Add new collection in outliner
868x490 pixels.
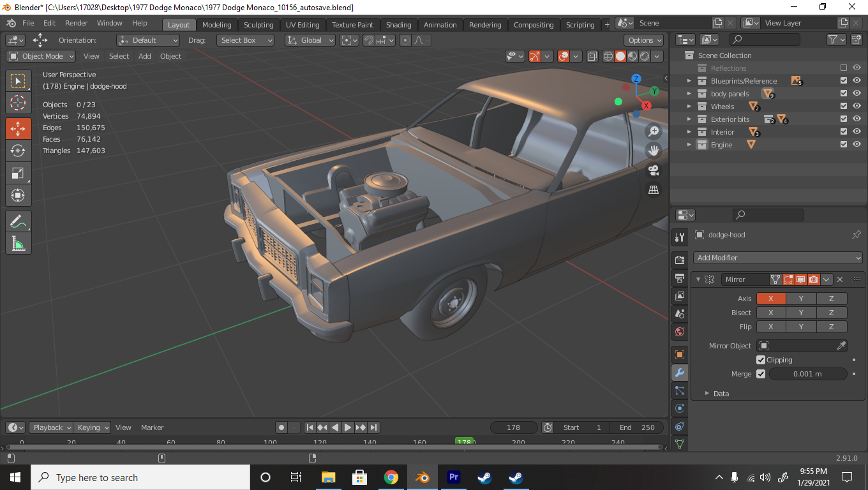857,40
